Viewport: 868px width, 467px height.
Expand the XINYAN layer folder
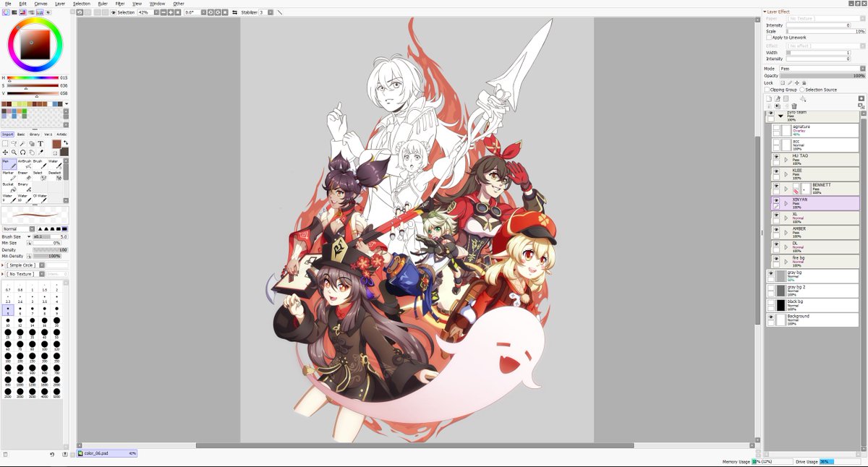coord(786,203)
